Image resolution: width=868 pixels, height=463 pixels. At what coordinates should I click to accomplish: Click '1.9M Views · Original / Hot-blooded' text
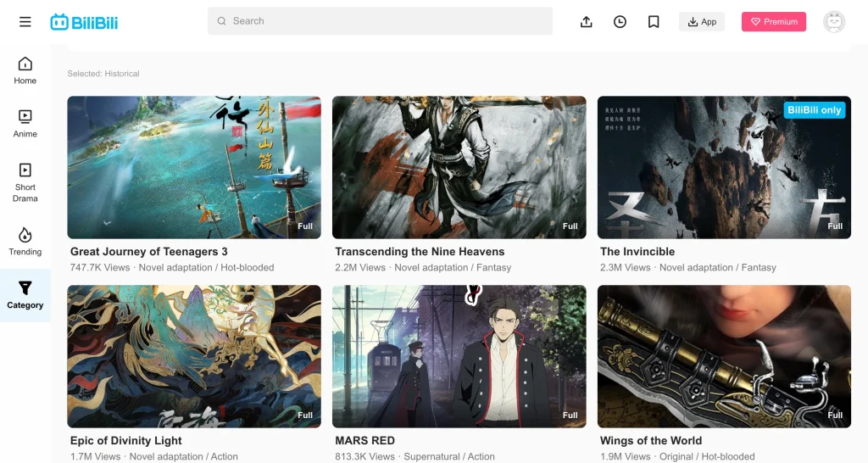677,456
